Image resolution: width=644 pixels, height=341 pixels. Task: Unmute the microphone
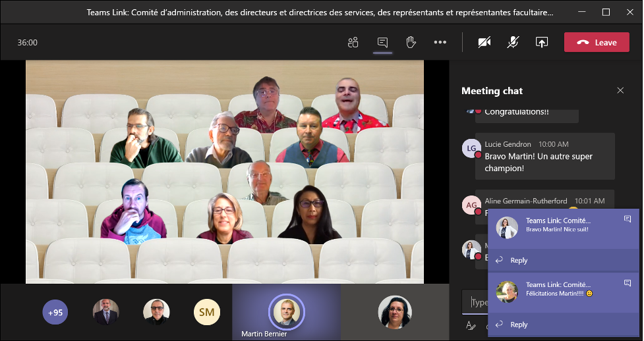coord(513,42)
